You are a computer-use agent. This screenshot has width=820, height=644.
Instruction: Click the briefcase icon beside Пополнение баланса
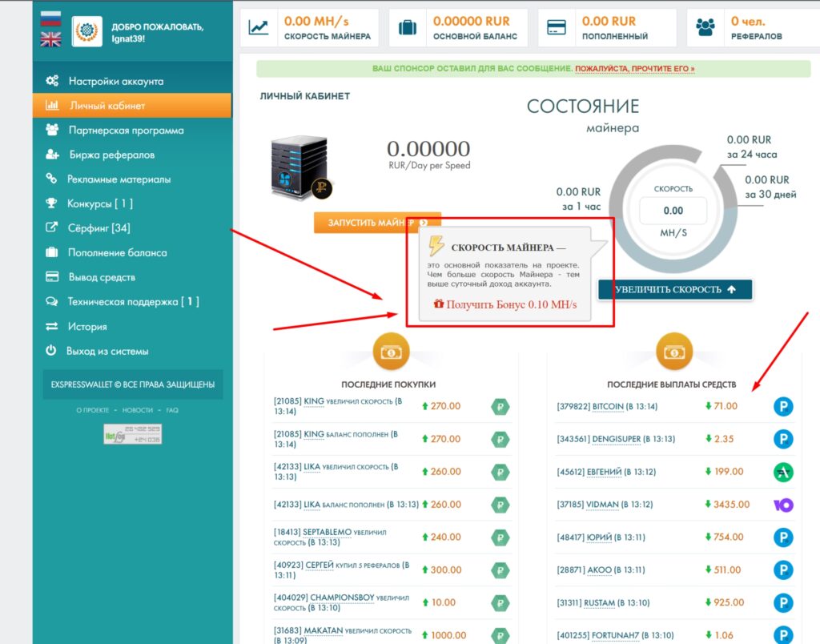(51, 252)
